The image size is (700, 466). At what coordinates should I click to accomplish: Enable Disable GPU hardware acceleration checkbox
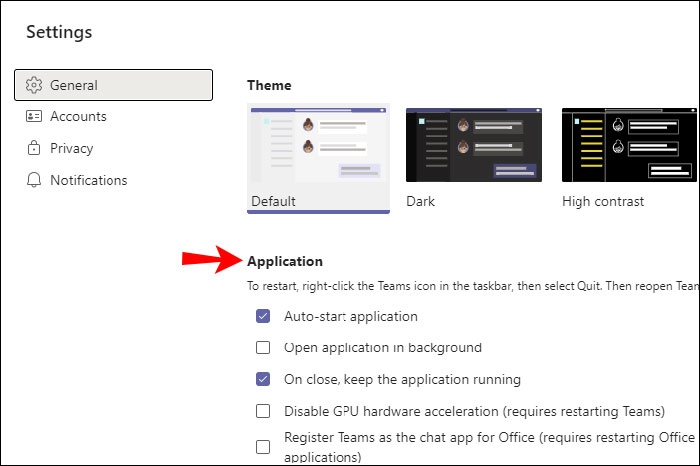point(263,411)
